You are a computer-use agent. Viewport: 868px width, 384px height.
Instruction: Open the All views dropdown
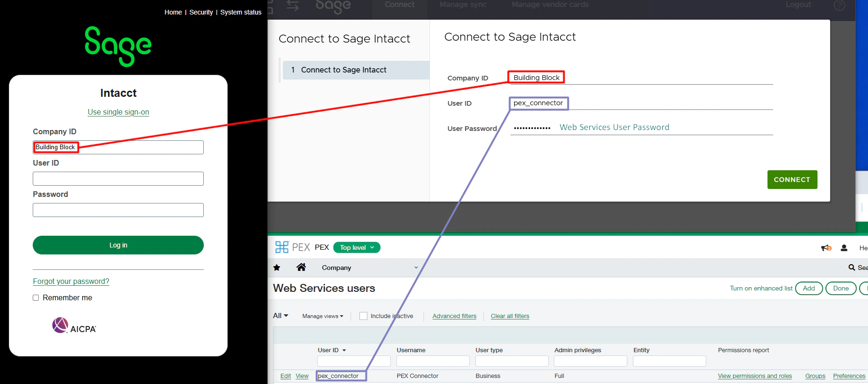[x=280, y=316]
